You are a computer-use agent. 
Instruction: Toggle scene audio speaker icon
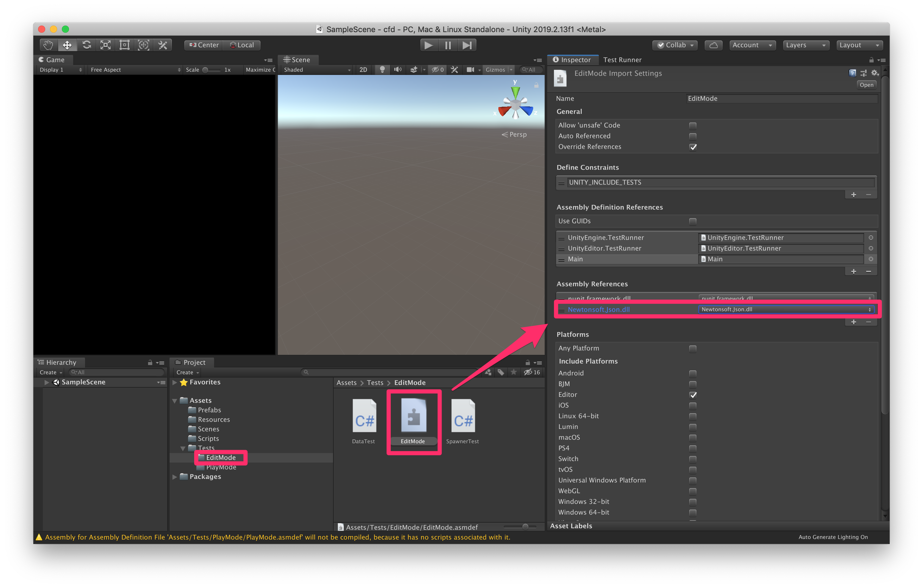click(398, 70)
